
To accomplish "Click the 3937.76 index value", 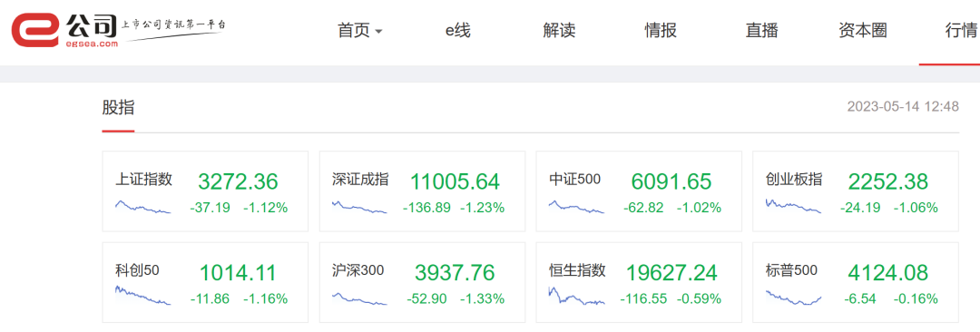I will point(455,273).
